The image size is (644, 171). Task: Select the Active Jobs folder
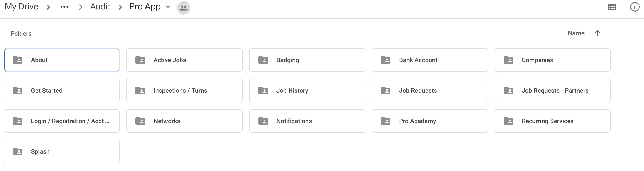point(185,60)
